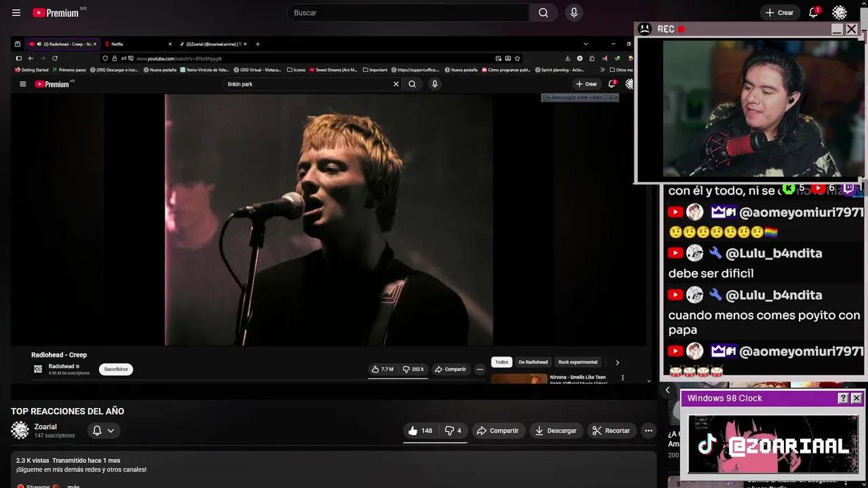Click the 'linkin park' search field
868x488 pixels.
click(309, 84)
